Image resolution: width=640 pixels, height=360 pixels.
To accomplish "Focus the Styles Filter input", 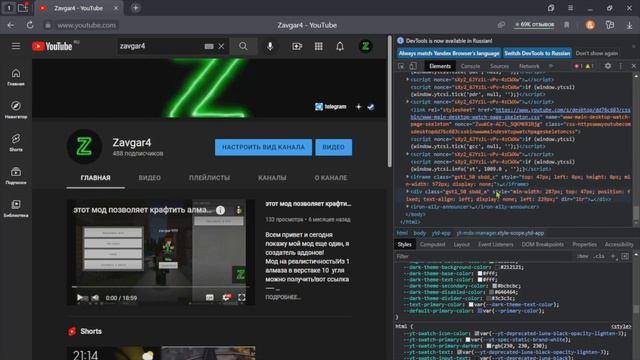I will (x=484, y=256).
